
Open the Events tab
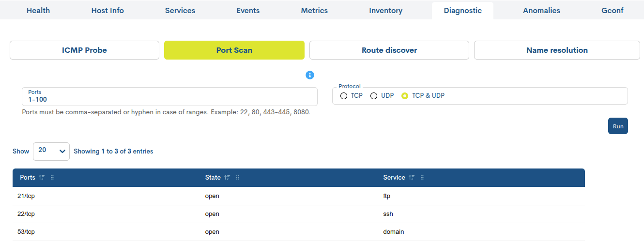[x=248, y=10]
